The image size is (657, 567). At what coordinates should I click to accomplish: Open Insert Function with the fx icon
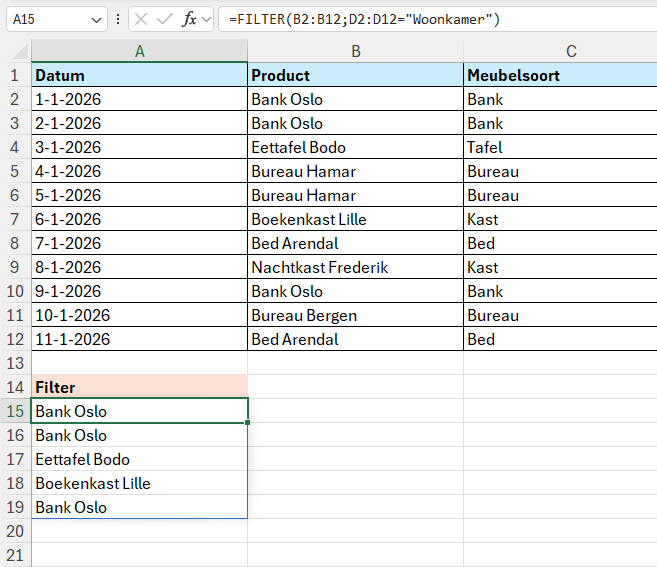click(x=188, y=20)
